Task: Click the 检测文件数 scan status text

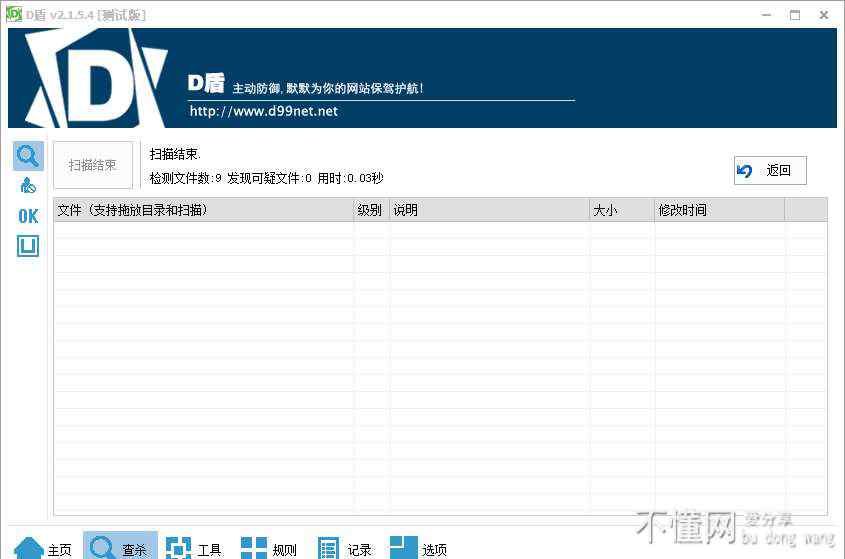Action: click(x=266, y=178)
